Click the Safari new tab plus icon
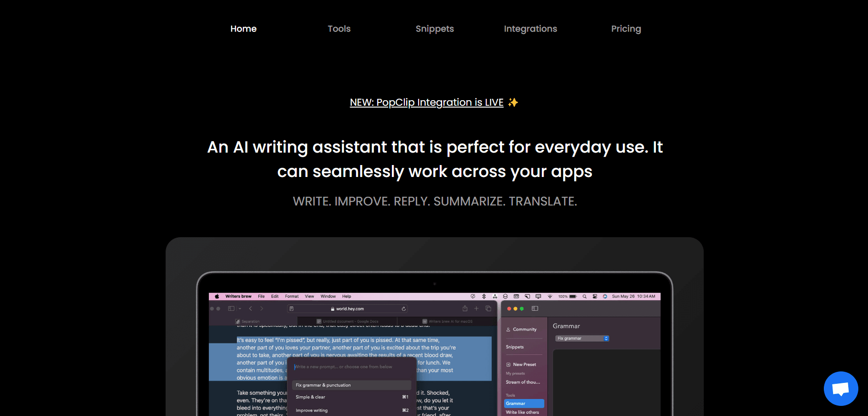868x416 pixels. click(477, 308)
